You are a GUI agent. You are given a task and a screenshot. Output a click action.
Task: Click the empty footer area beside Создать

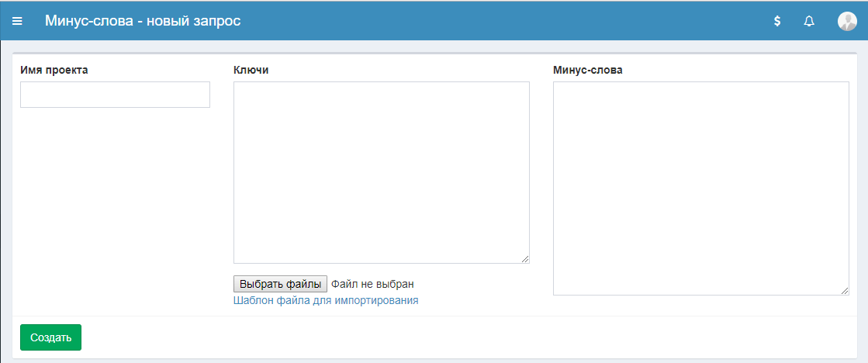point(465,337)
